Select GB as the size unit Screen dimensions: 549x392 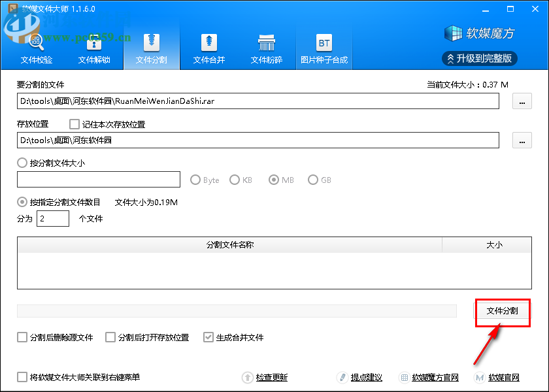313,180
